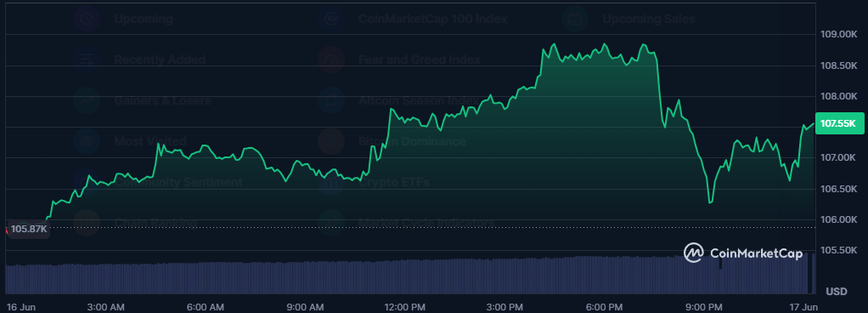Click the 9:00 PM time axis label
Image resolution: width=868 pixels, height=313 pixels.
pos(704,306)
